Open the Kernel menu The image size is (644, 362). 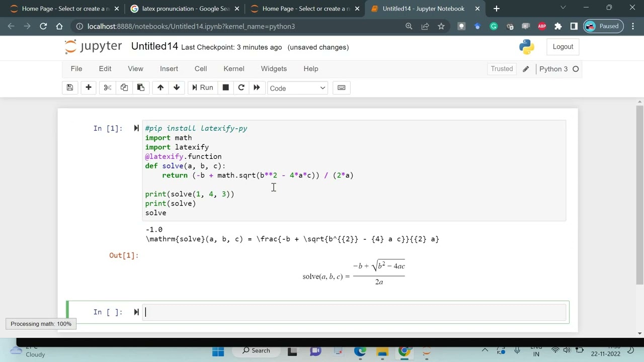[234, 68]
